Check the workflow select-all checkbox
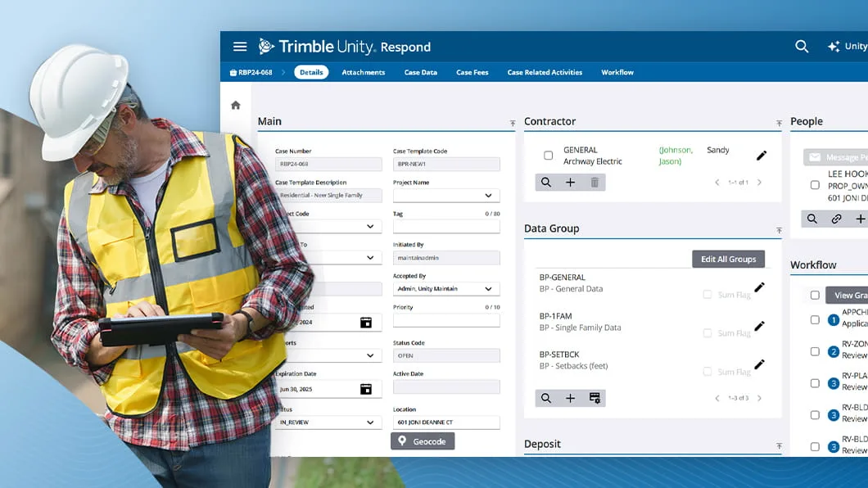Viewport: 868px width, 488px height. click(x=815, y=296)
